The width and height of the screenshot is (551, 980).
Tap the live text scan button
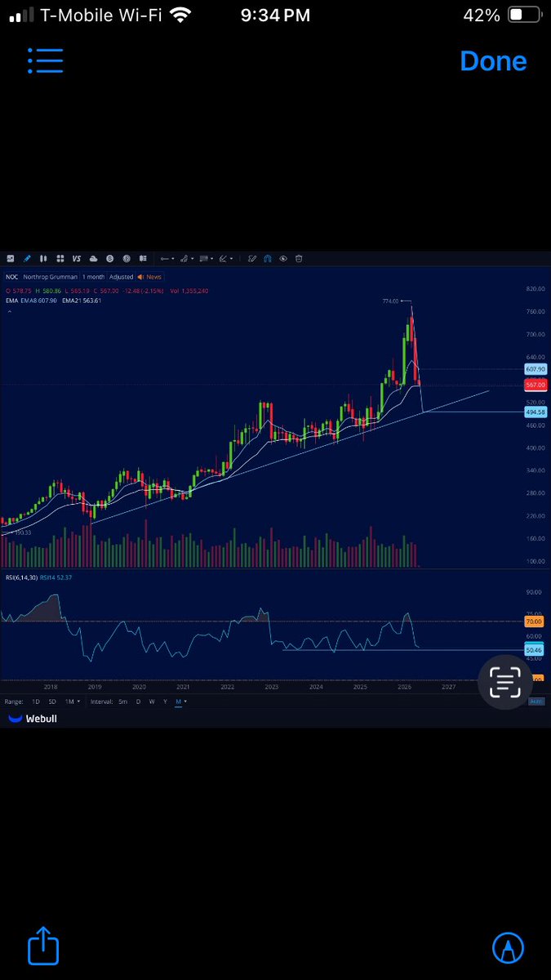click(x=504, y=681)
